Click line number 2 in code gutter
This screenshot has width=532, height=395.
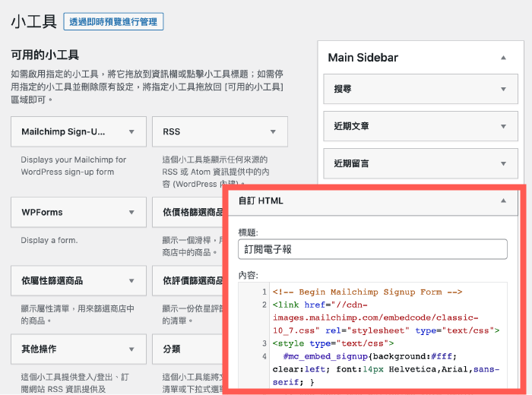[264, 305]
